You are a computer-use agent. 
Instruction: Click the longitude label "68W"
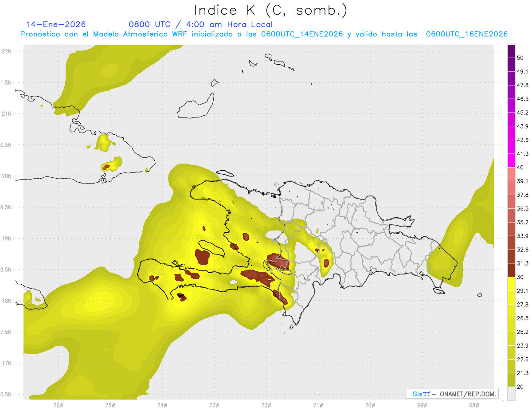(474, 405)
